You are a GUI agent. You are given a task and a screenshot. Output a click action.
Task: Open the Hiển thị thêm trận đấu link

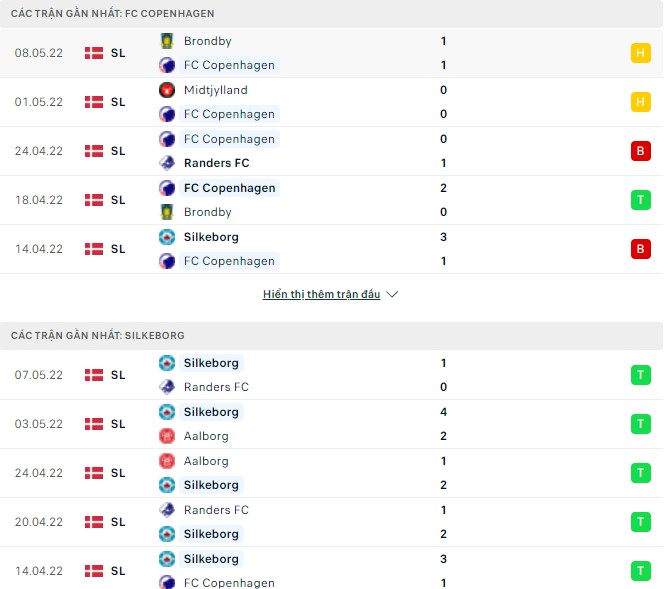321,295
